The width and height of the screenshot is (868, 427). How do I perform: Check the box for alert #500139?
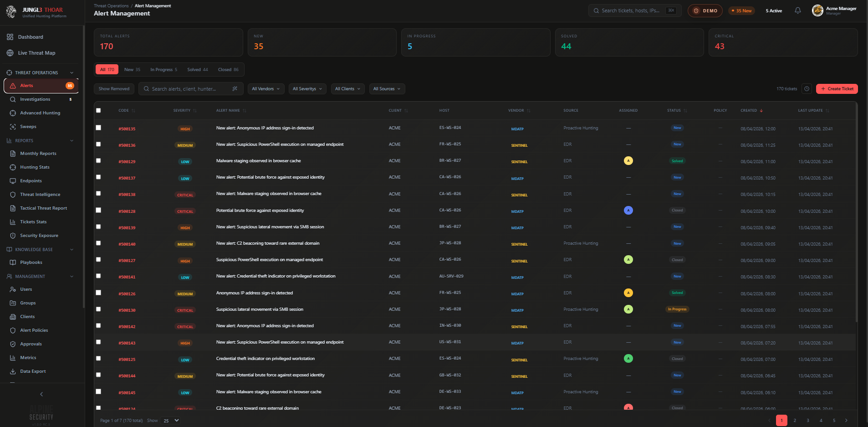[98, 226]
